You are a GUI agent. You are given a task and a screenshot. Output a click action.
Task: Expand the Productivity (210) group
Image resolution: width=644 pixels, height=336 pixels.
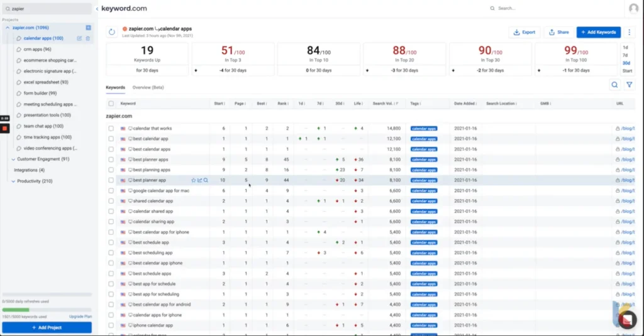coord(13,182)
